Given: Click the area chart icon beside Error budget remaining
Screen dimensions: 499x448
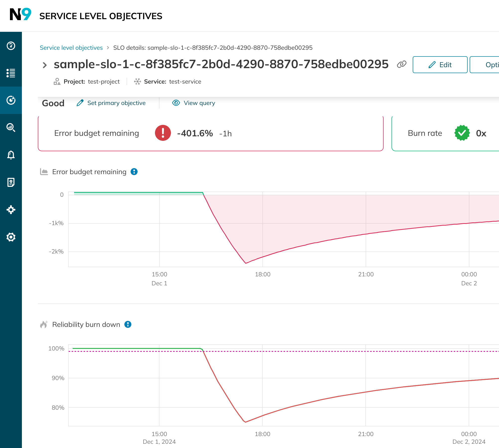Looking at the screenshot, I should point(44,172).
